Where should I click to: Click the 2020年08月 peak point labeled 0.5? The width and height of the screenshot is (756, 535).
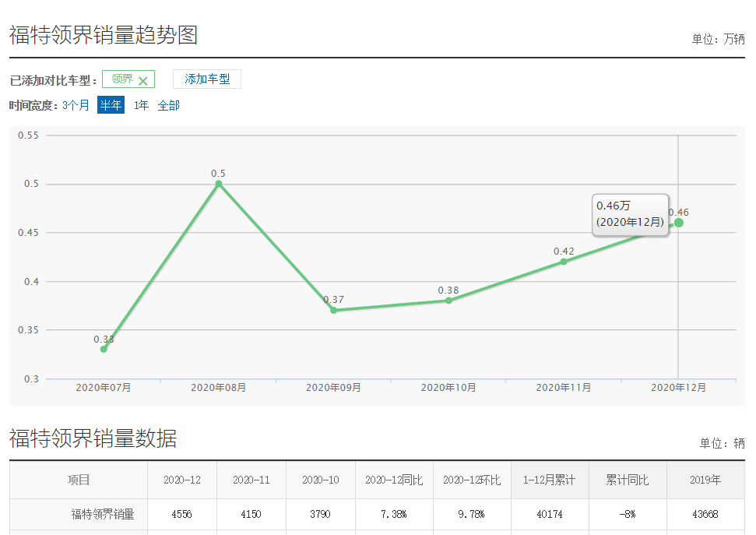click(x=219, y=184)
